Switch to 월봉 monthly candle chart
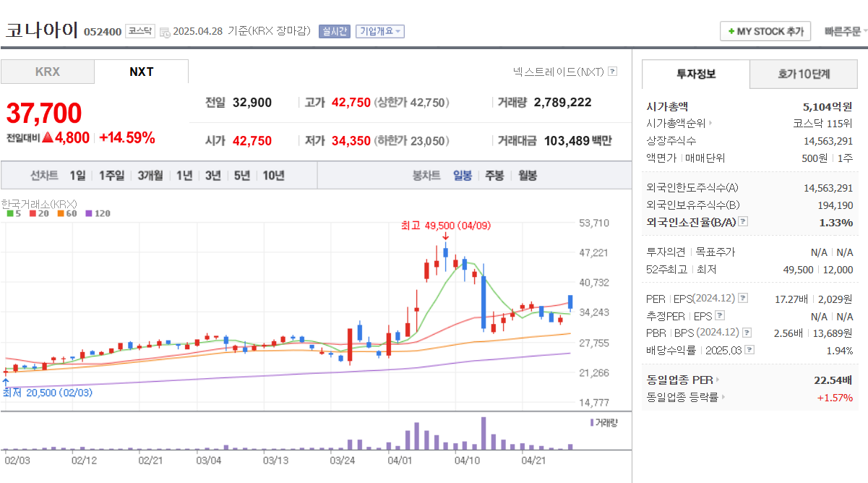Screen dimensions: 868x483 pos(527,175)
